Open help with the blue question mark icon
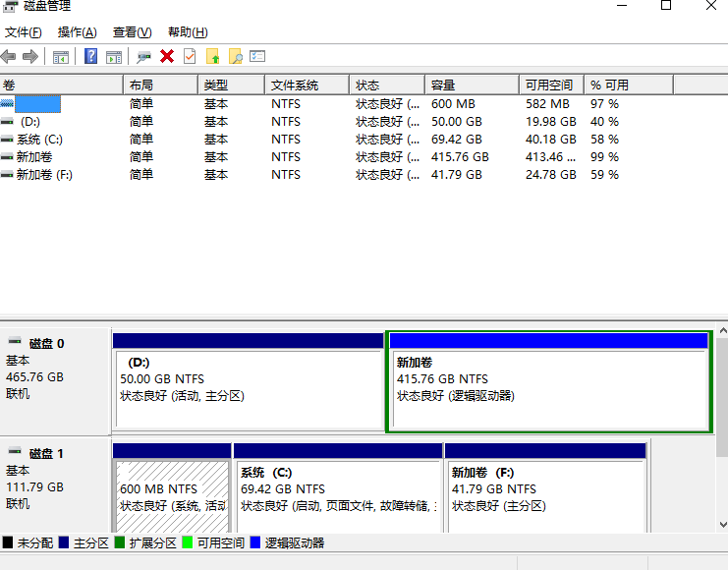Screen dimensions: 728x570 (x=91, y=56)
